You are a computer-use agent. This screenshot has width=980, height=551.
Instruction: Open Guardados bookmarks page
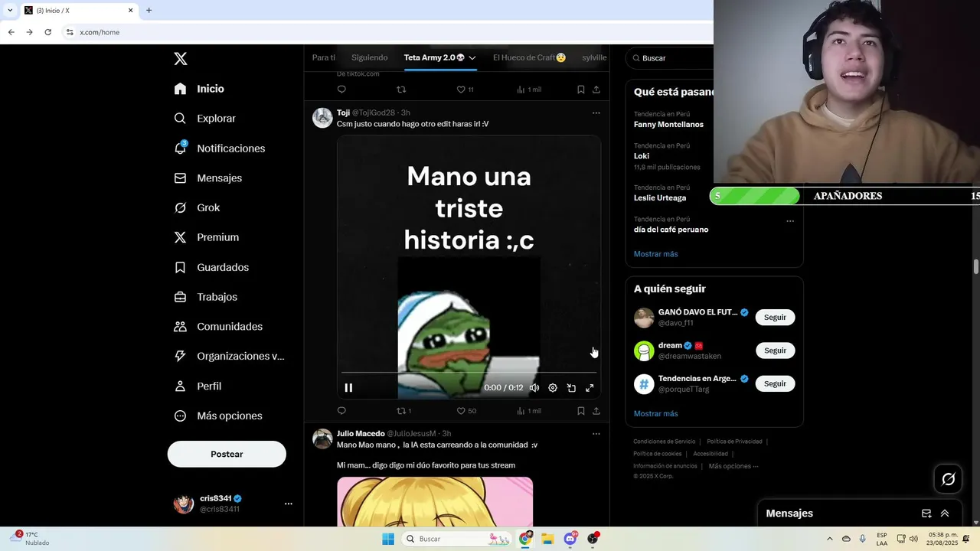point(211,267)
